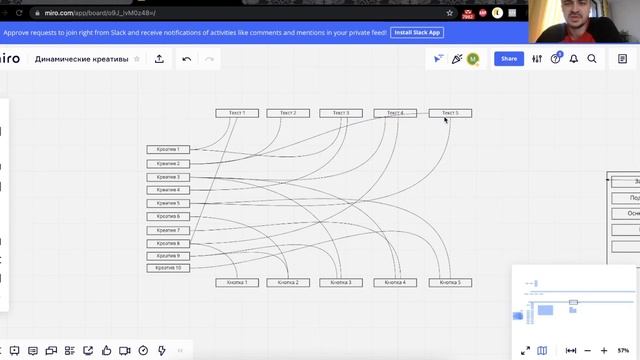Open the timer icon
The height and width of the screenshot is (360, 640).
coord(143,351)
